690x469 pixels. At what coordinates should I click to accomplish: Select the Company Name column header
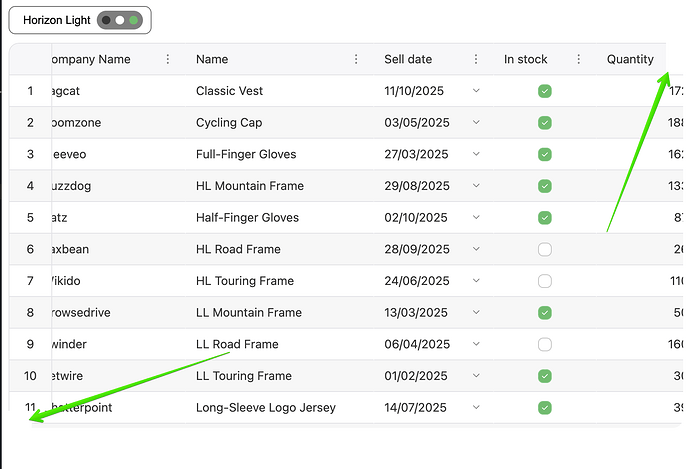(x=118, y=59)
